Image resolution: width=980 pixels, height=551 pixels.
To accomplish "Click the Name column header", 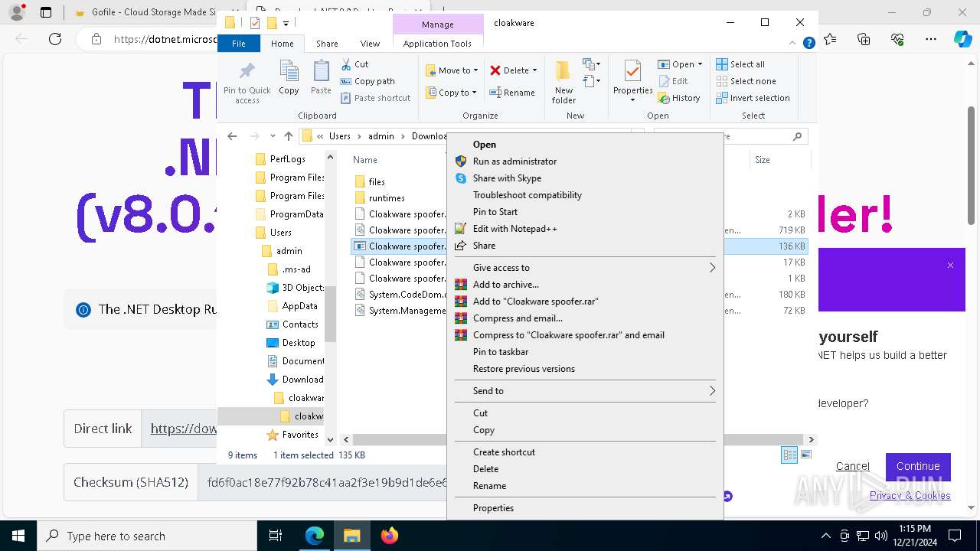I will pyautogui.click(x=365, y=160).
